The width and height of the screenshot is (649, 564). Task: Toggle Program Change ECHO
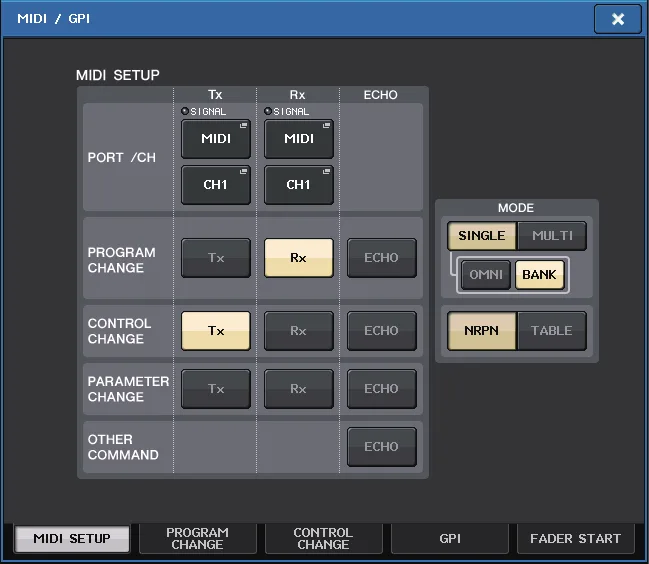(x=382, y=258)
